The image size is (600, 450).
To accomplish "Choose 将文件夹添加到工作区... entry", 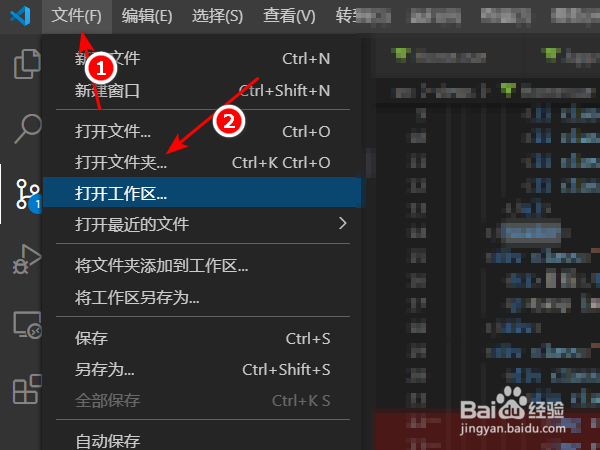I will 203,266.
